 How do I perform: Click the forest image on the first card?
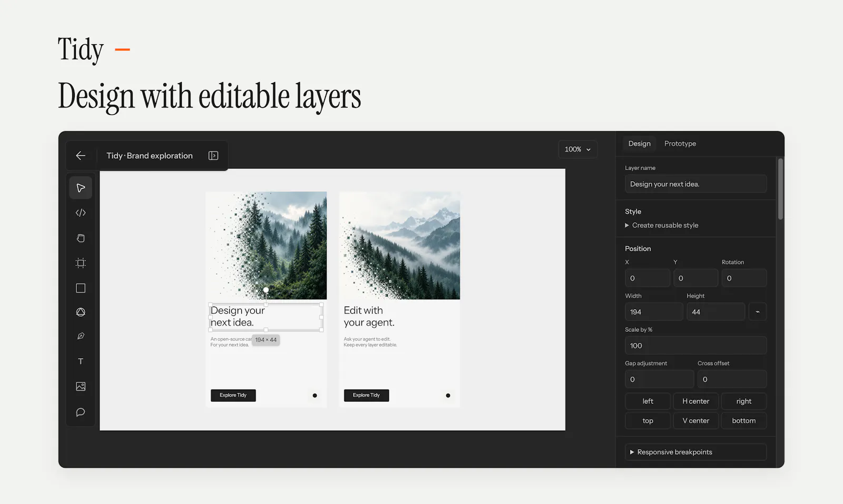click(x=266, y=245)
